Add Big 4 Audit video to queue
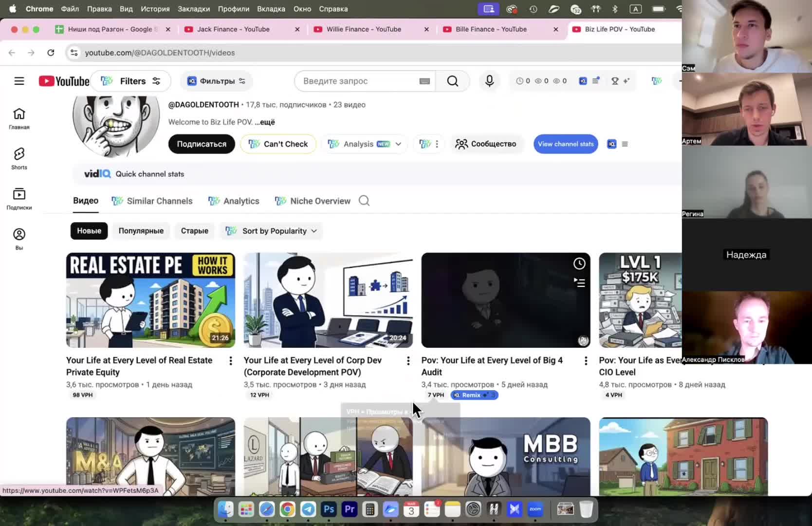This screenshot has width=812, height=526. (x=579, y=282)
